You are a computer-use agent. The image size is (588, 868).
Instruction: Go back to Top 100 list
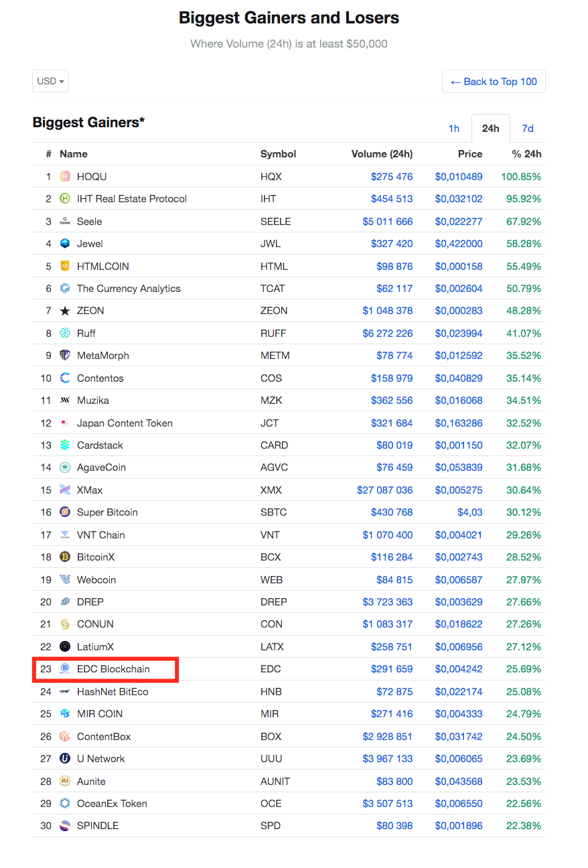tap(494, 82)
